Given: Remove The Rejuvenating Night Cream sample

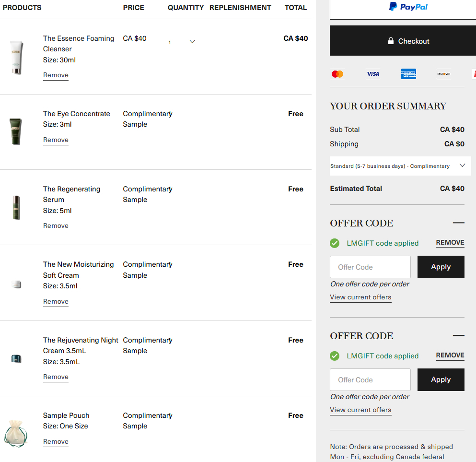Looking at the screenshot, I should pos(56,377).
